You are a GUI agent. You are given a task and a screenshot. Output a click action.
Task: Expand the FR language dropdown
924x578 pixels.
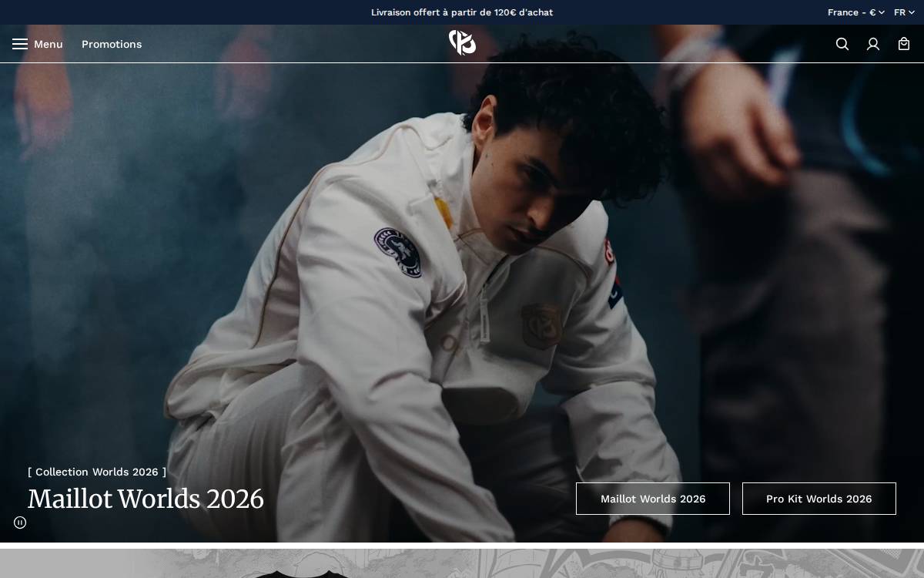click(904, 12)
